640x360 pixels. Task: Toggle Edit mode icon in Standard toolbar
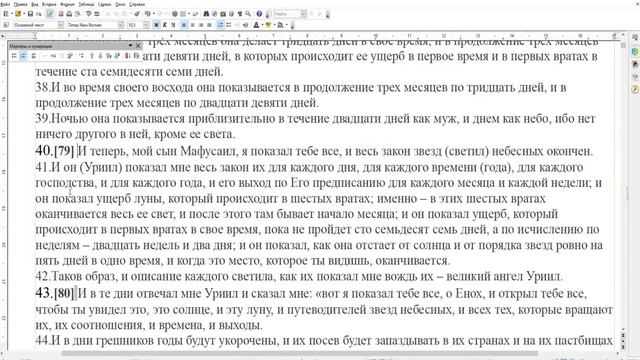click(x=50, y=14)
